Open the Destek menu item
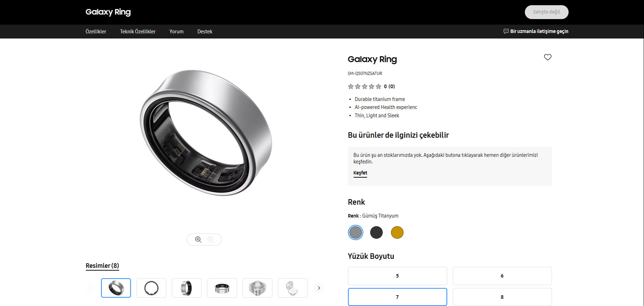This screenshot has height=306, width=644. [x=205, y=31]
